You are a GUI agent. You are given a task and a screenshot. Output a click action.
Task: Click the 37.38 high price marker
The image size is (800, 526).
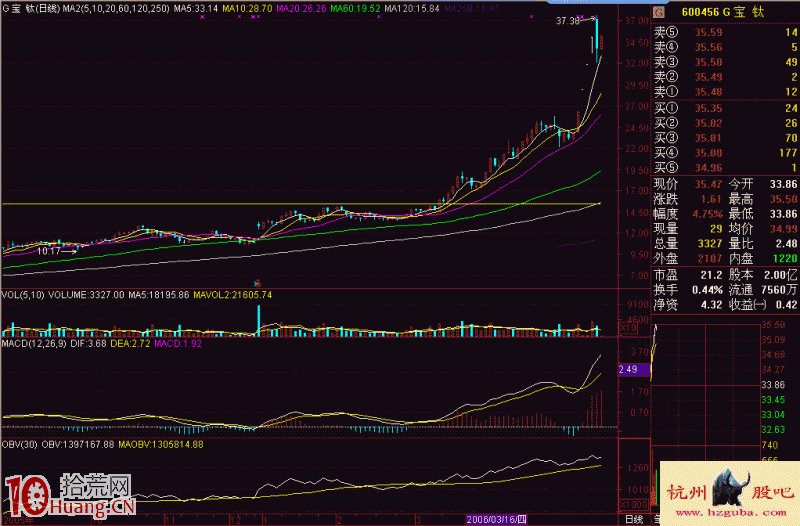click(x=572, y=20)
